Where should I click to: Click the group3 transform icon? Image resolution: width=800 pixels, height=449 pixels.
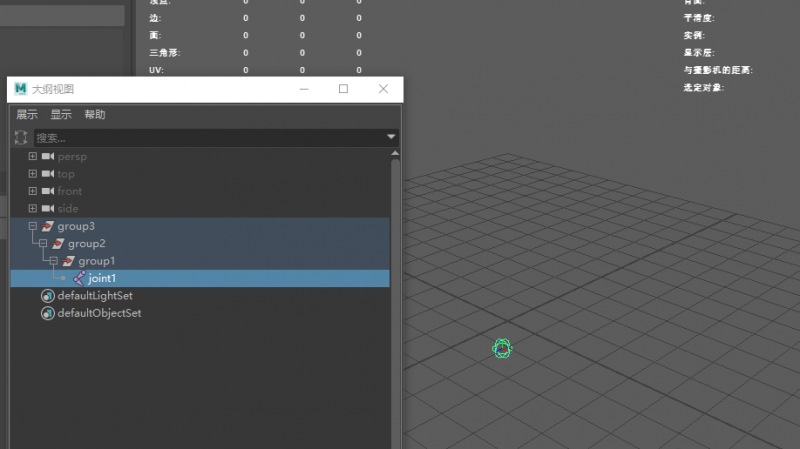pyautogui.click(x=47, y=226)
